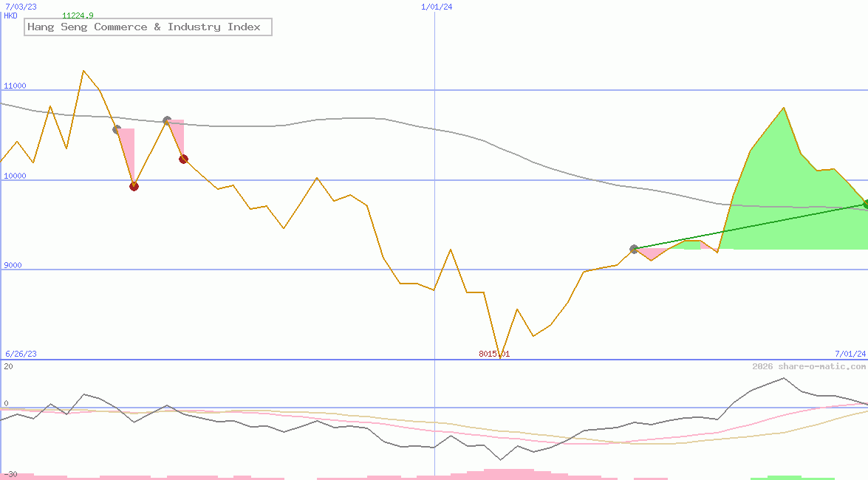The height and width of the screenshot is (480, 868).
Task: Click the gray entry marker starting the green trendline
Action: pos(635,249)
